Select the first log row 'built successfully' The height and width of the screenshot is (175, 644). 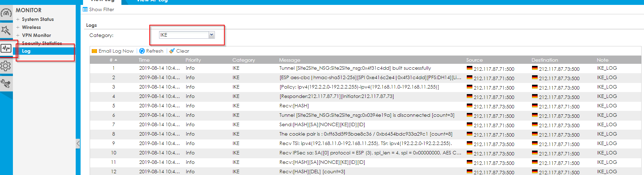coord(355,68)
